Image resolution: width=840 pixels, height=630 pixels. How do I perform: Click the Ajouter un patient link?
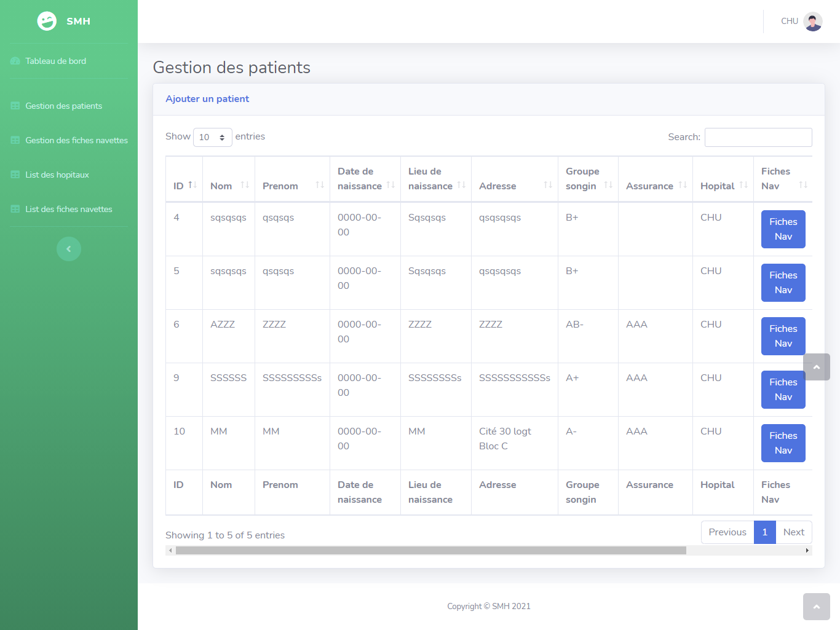(x=207, y=99)
